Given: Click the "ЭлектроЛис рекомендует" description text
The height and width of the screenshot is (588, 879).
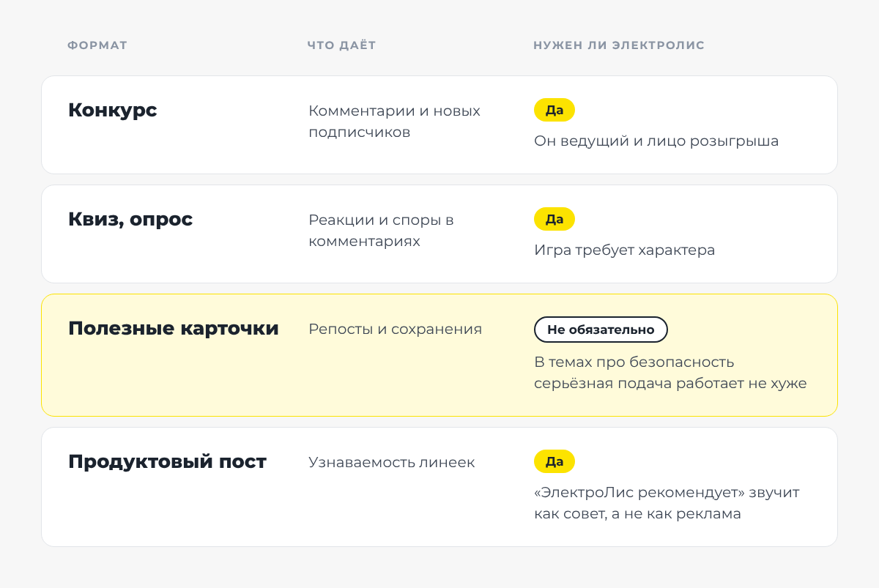Looking at the screenshot, I should 667,503.
